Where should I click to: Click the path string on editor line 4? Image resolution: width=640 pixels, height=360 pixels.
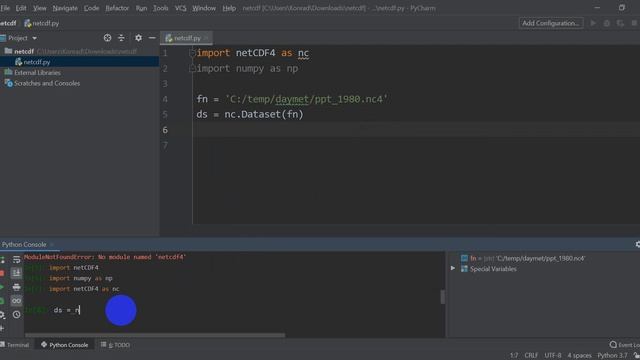(x=306, y=99)
